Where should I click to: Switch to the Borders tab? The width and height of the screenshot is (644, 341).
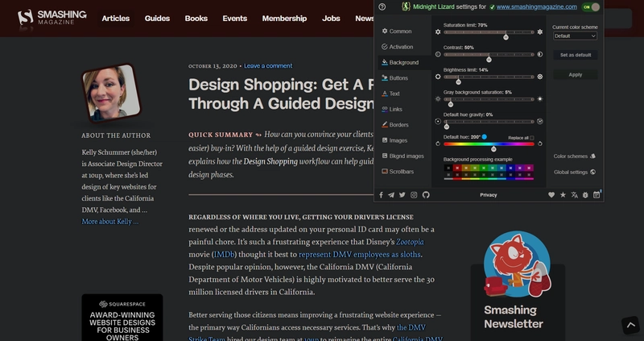click(404, 125)
